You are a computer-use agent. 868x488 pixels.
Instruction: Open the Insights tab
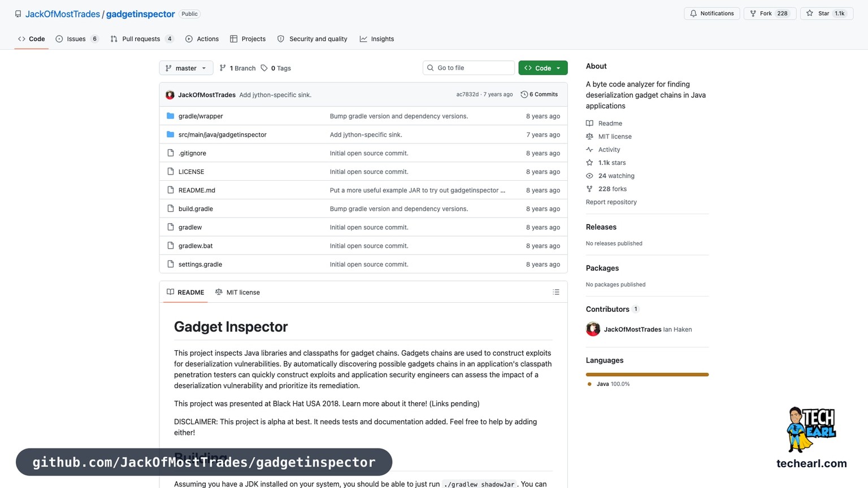[376, 39]
